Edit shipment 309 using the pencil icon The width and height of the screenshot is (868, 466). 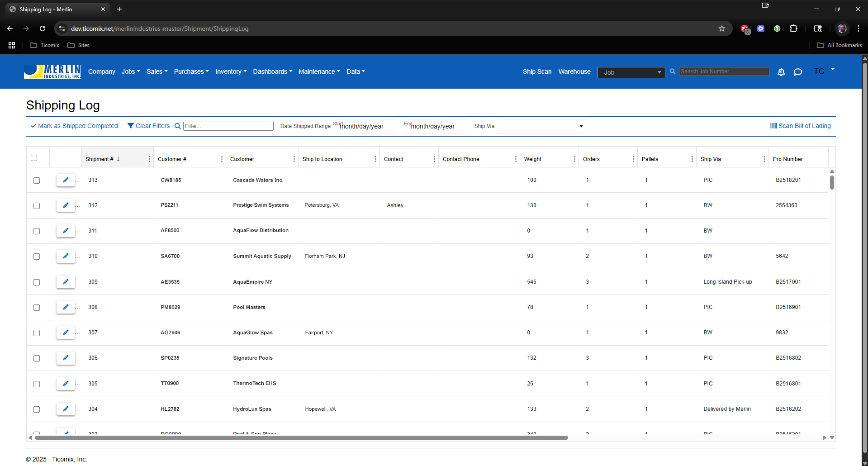66,282
